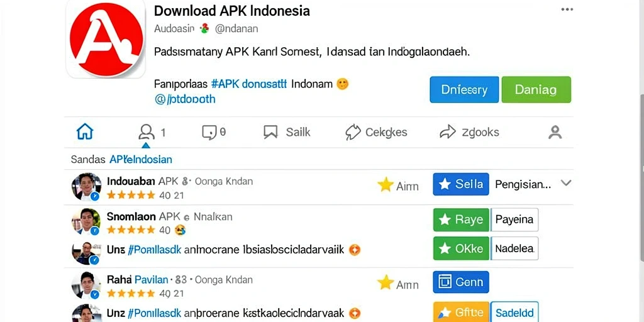Click the green Daniag button
This screenshot has height=322, width=644.
(x=536, y=89)
